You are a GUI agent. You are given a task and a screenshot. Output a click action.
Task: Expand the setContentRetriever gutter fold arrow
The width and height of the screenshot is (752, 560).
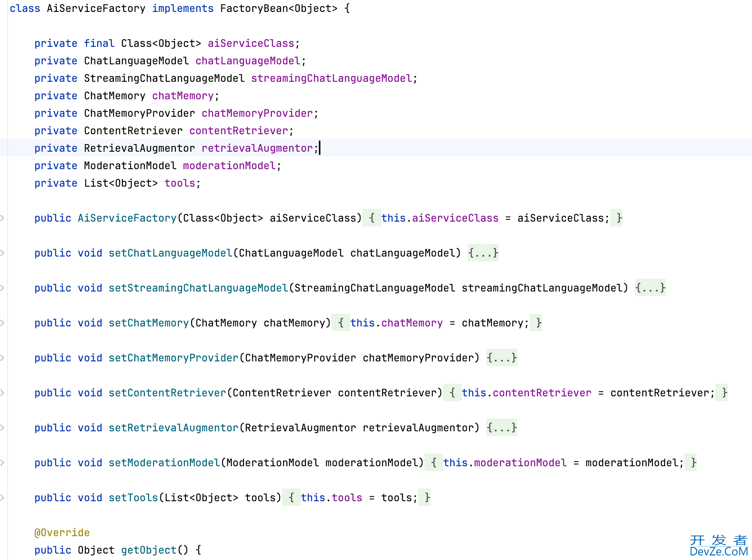point(2,393)
